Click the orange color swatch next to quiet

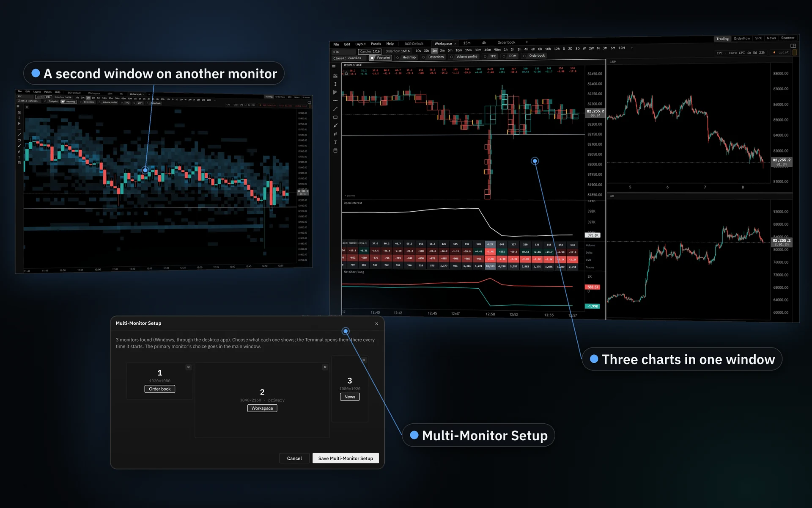(795, 52)
